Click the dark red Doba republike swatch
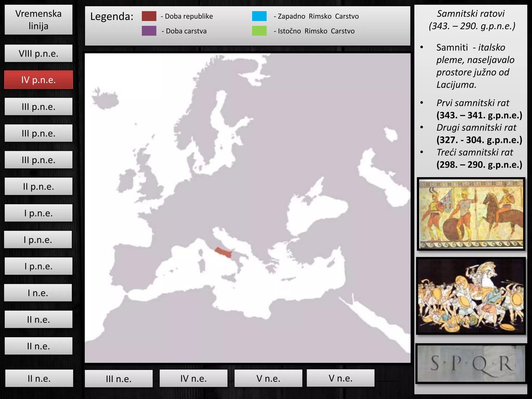This screenshot has height=399, width=532. click(149, 16)
